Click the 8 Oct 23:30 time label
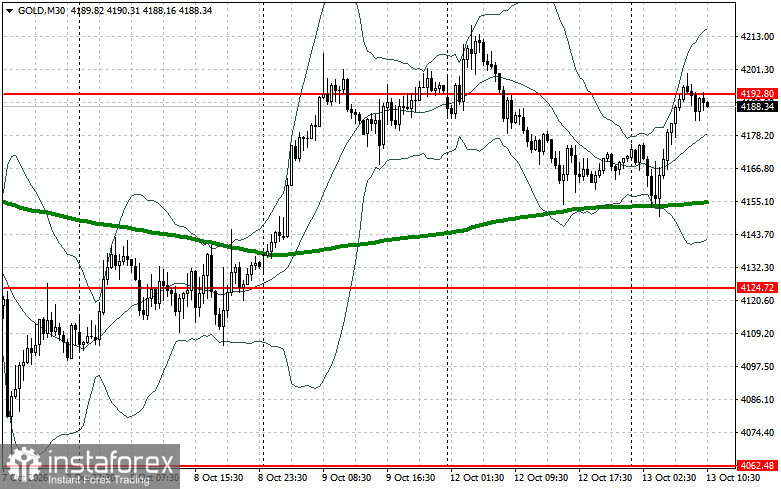This screenshot has width=781, height=489. point(282,478)
